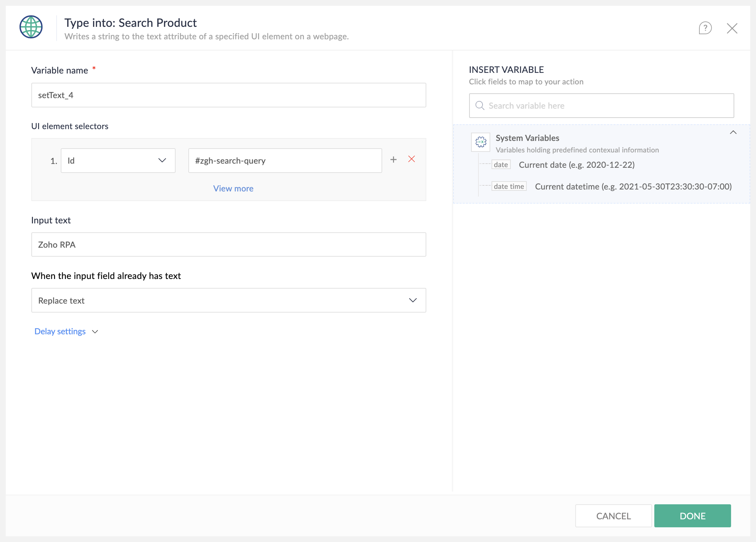Viewport: 756px width, 542px height.
Task: Click the #zgh-search-query selector field
Action: (285, 161)
